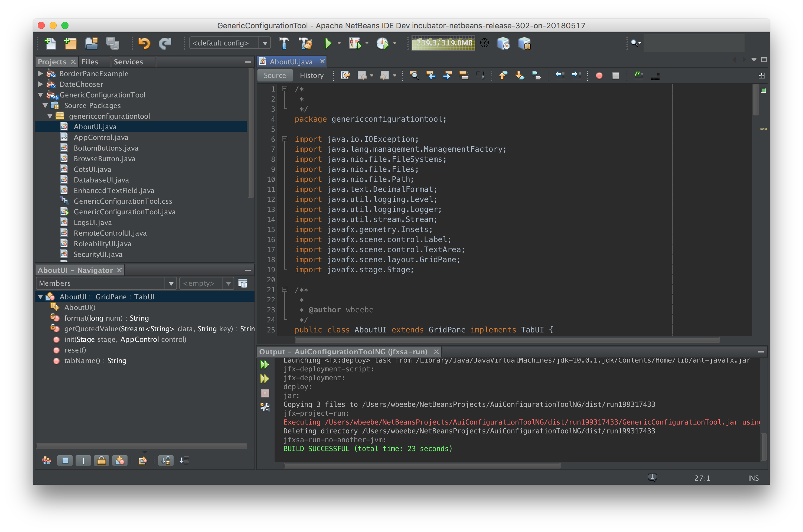The height and width of the screenshot is (532, 803).
Task: Close the AboutUI.java editor tab
Action: [322, 61]
